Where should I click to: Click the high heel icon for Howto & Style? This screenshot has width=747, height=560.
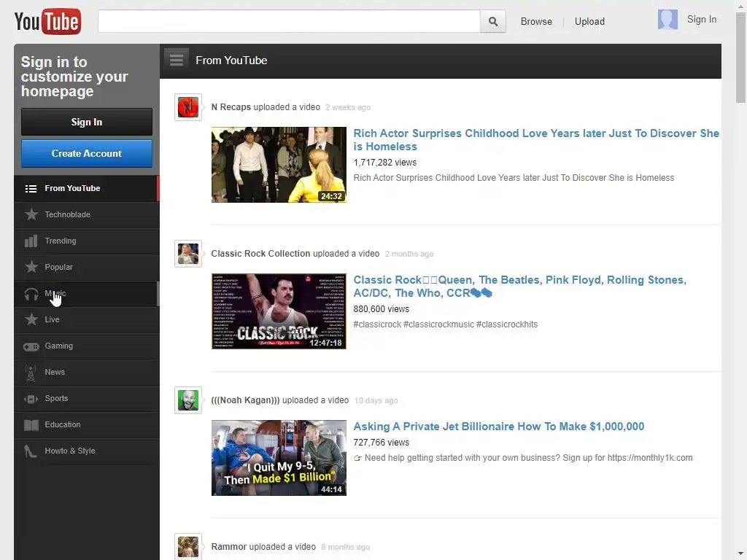click(x=31, y=451)
